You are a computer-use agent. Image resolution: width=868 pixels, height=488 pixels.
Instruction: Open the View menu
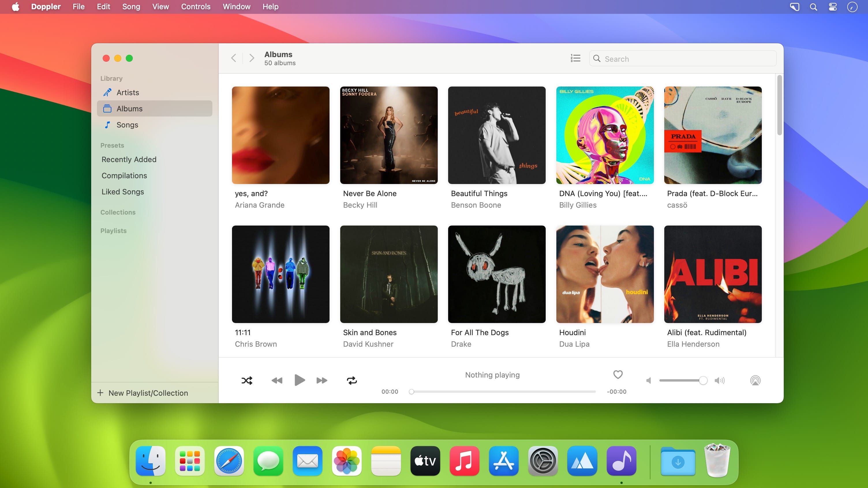click(160, 7)
